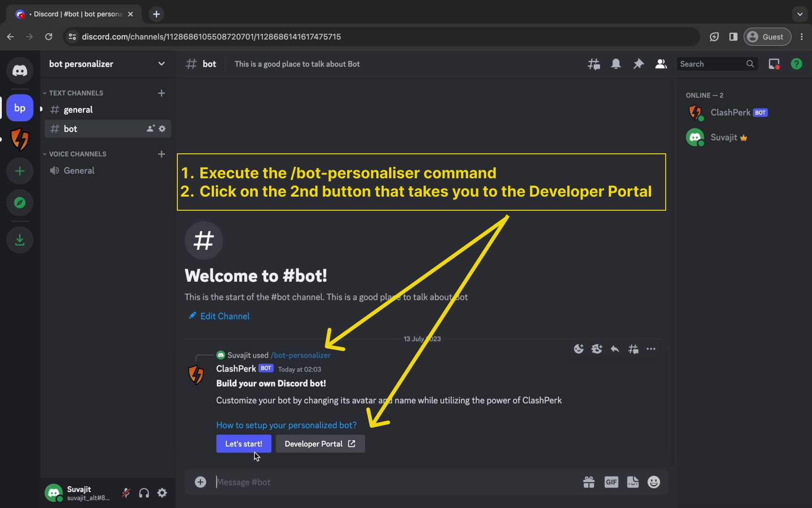Click the Message #bot input field
The width and height of the screenshot is (812, 508).
(386, 482)
